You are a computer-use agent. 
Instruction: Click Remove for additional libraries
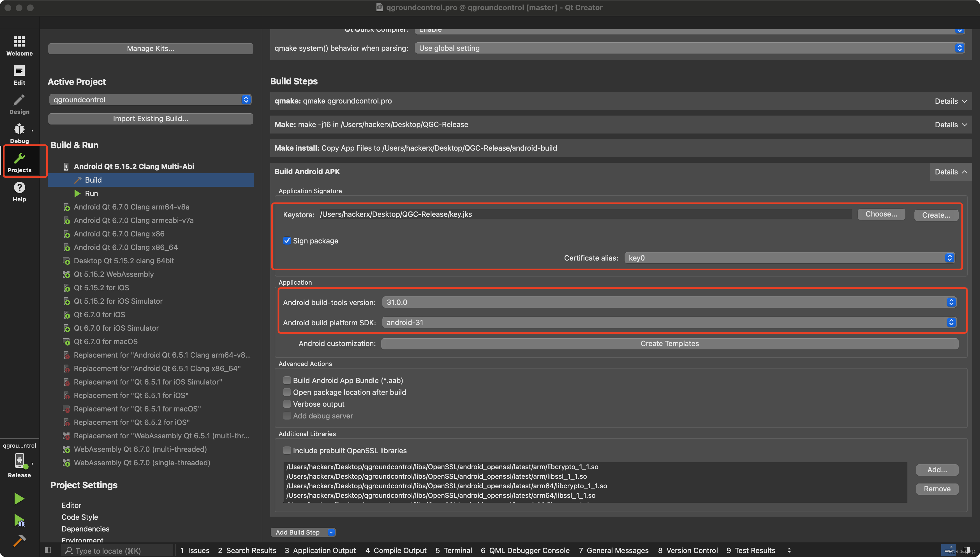click(937, 489)
